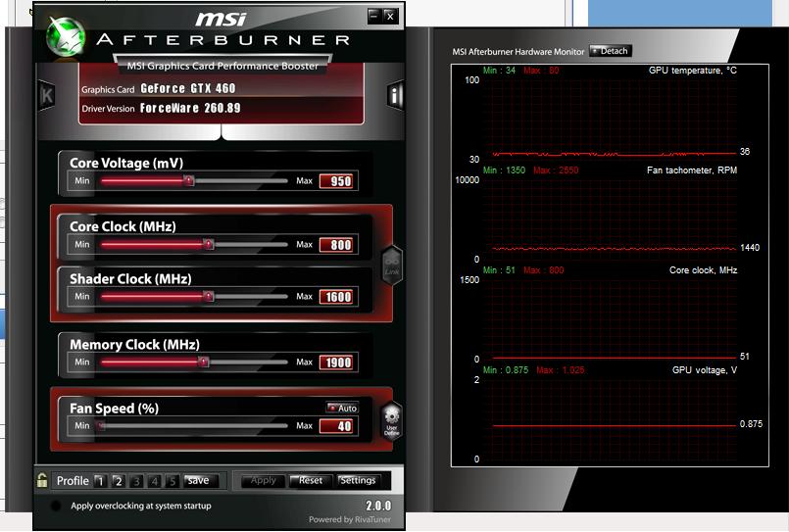
Task: Select Profile slot 5
Action: coord(173,481)
